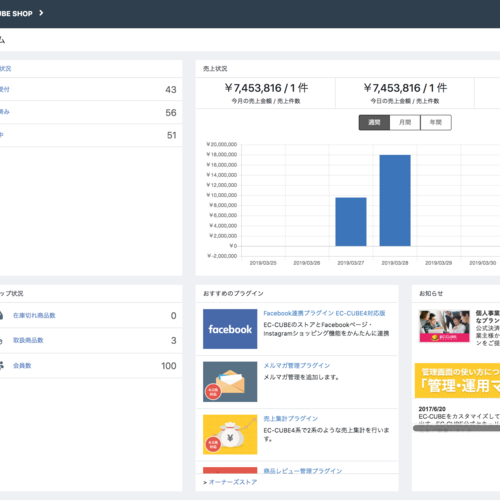Click the tall chart bar for 2019/03/28
Screen dimensions: 500x500
(395, 200)
